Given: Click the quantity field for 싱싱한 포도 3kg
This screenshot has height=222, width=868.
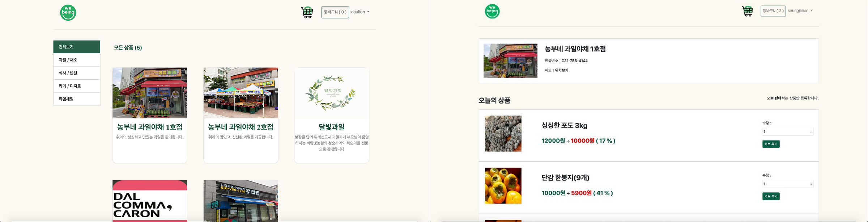Looking at the screenshot, I should click(788, 132).
